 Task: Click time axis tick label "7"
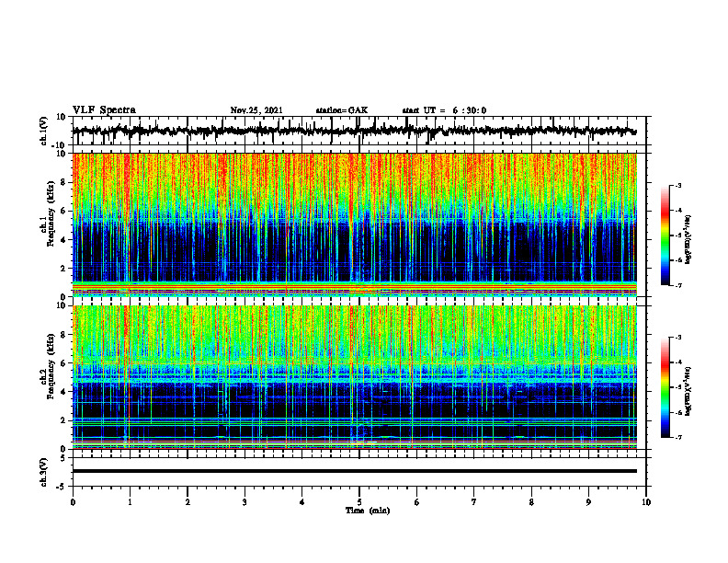click(474, 502)
